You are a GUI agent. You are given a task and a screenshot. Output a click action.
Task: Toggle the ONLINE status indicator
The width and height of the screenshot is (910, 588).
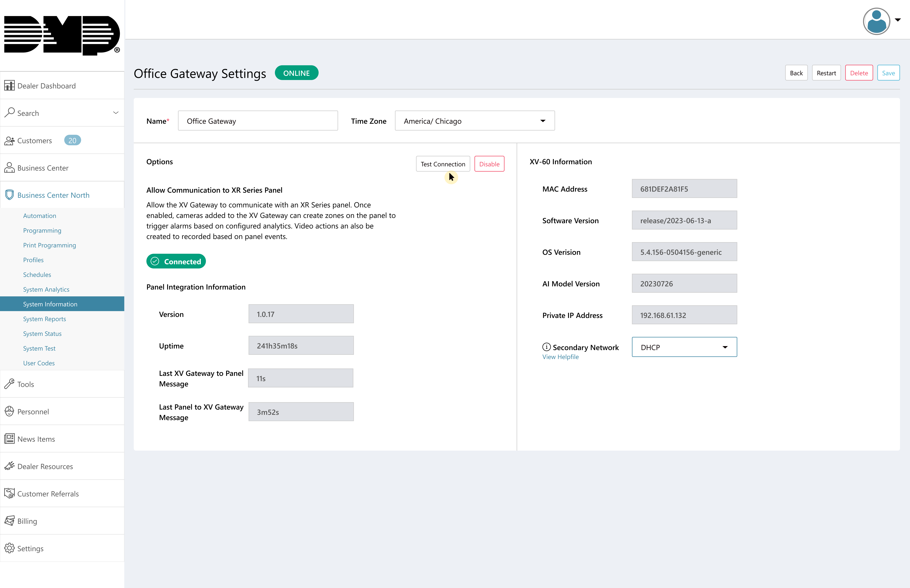(296, 73)
